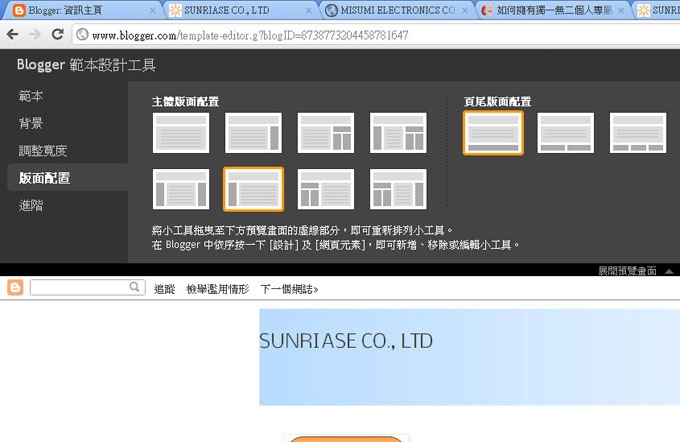Image resolution: width=680 pixels, height=442 pixels.
Task: Click the SUNRIASE CO., LTD blog title
Action: 346,341
